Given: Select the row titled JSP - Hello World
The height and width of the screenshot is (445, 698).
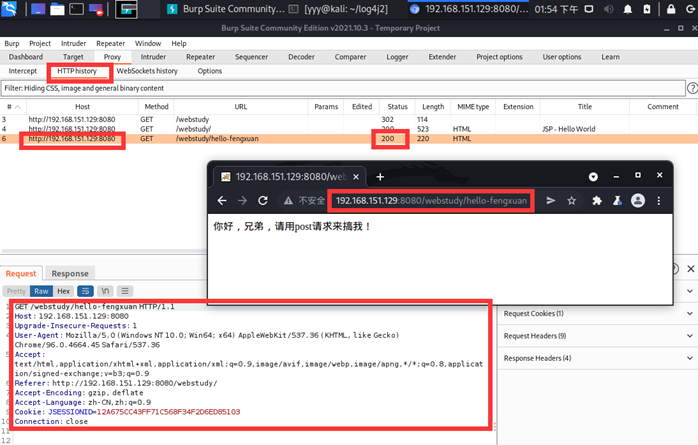Looking at the screenshot, I should (x=349, y=129).
